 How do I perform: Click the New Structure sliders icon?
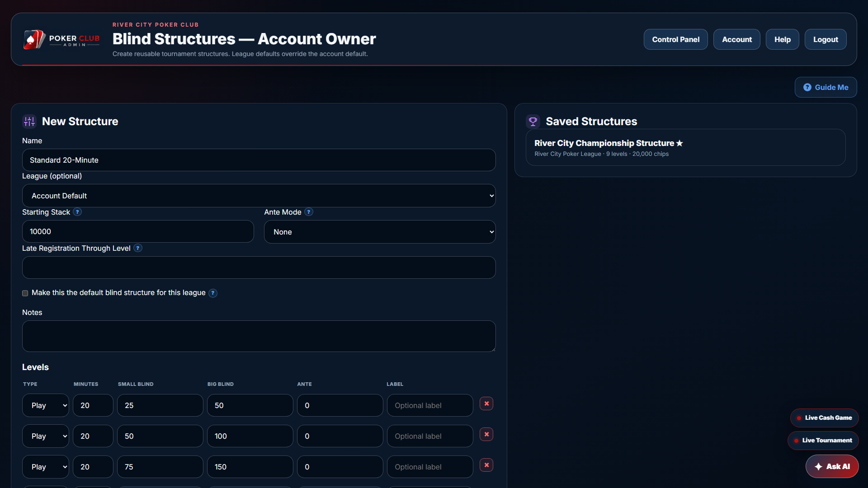[x=29, y=121]
